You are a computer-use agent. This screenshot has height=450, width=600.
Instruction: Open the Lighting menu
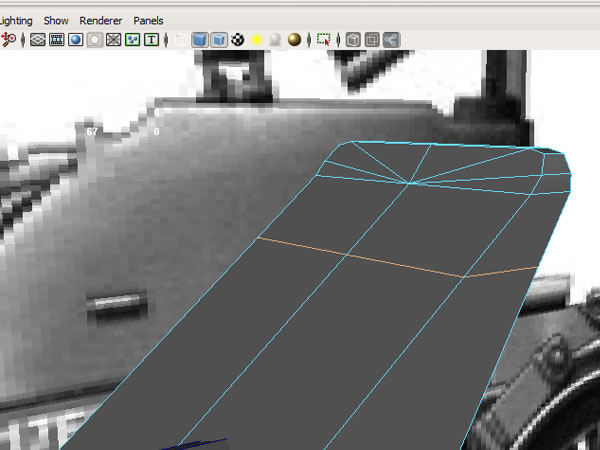pyautogui.click(x=16, y=21)
